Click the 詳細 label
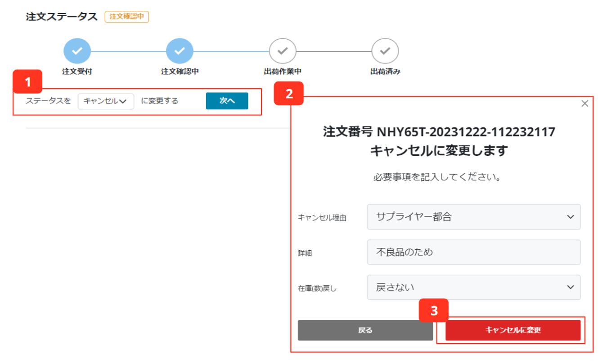Image resolution: width=612 pixels, height=364 pixels. click(x=305, y=253)
